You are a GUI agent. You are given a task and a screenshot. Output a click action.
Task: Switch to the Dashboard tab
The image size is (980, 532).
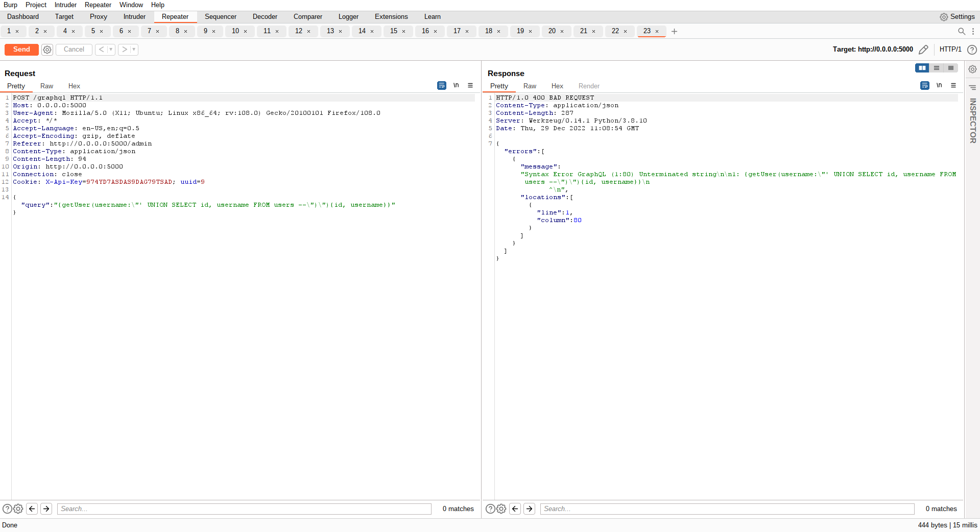coord(23,17)
